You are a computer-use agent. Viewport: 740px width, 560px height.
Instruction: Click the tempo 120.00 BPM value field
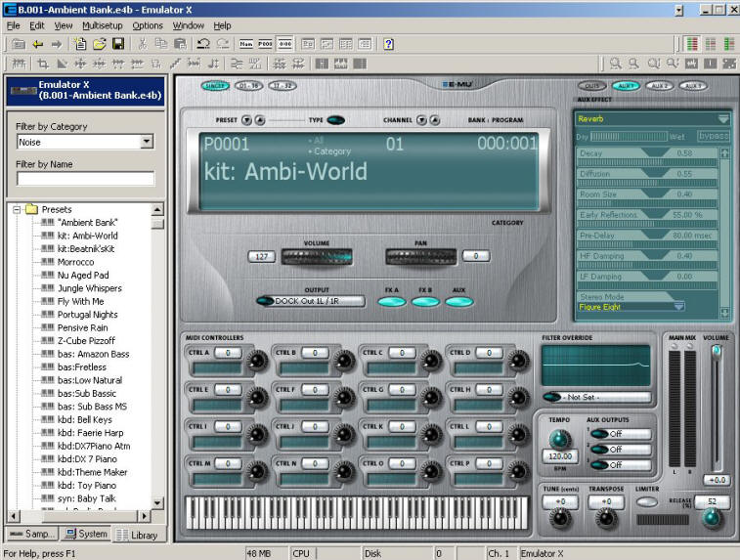pos(560,456)
